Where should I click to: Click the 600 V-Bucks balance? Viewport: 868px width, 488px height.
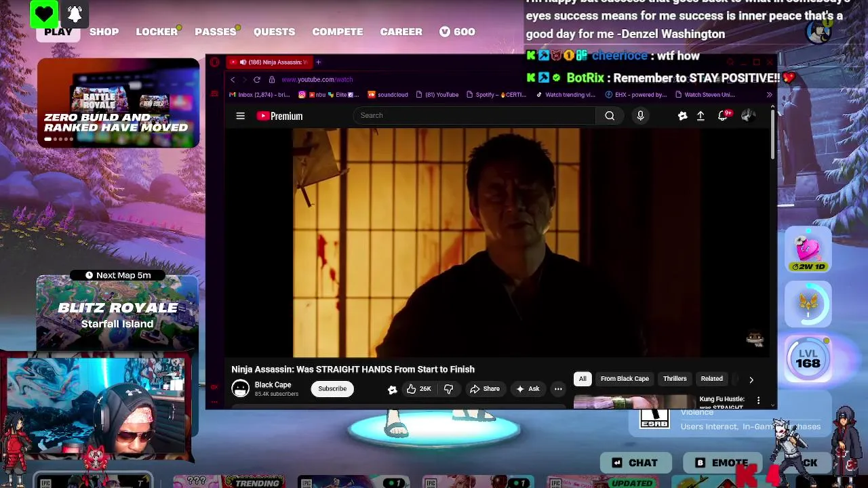457,32
